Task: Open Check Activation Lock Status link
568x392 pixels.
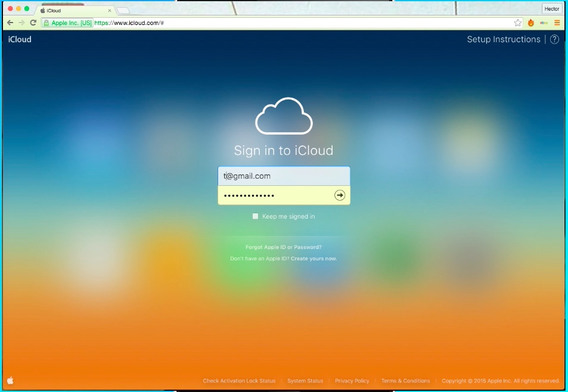Action: 239,381
